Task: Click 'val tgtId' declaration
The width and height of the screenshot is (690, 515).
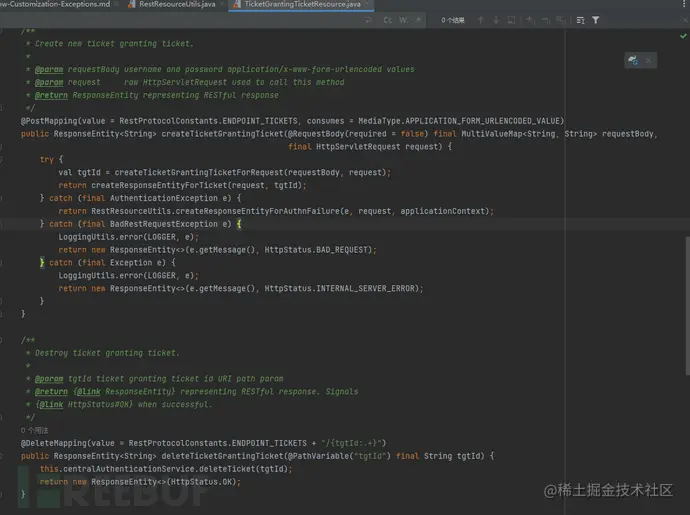Action: [x=80, y=173]
